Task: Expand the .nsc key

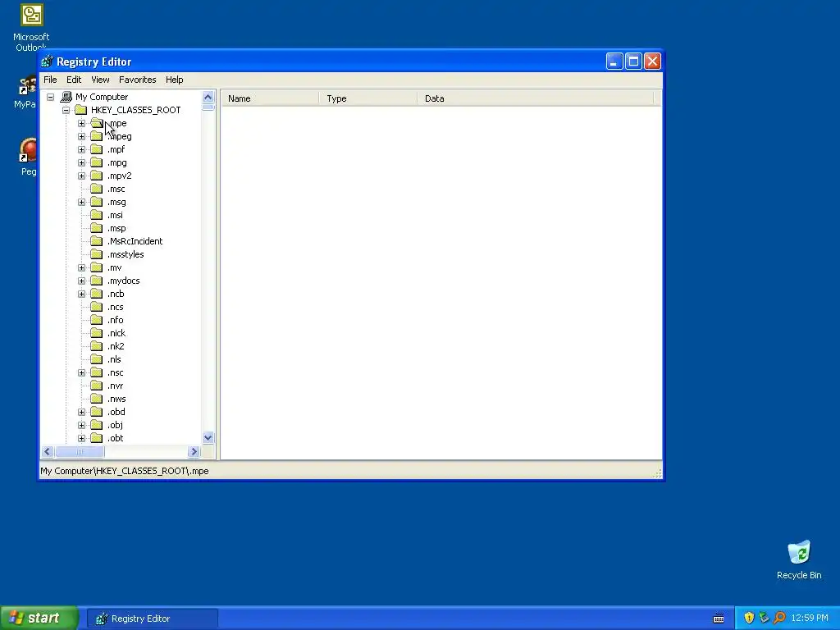Action: point(81,372)
